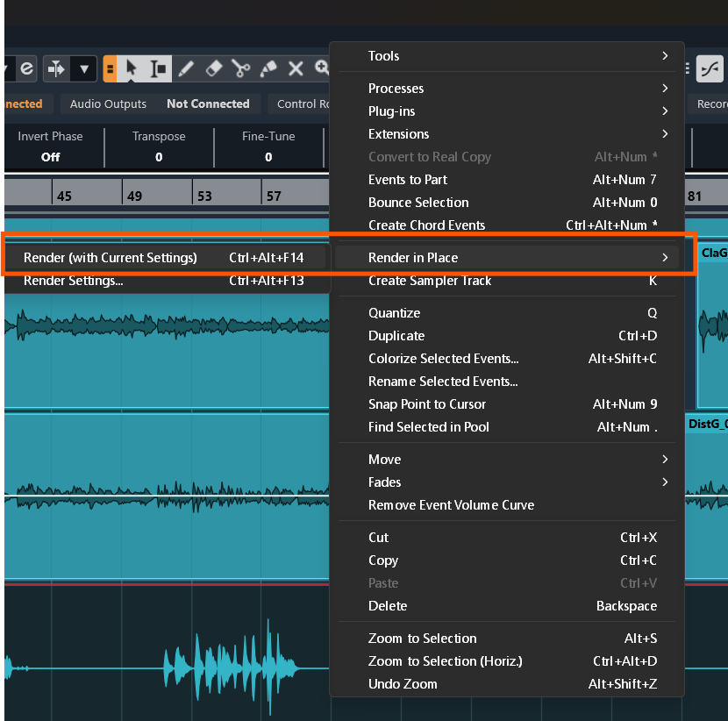The image size is (728, 721).
Task: Click the Fine-Tune value 0
Action: (x=268, y=157)
